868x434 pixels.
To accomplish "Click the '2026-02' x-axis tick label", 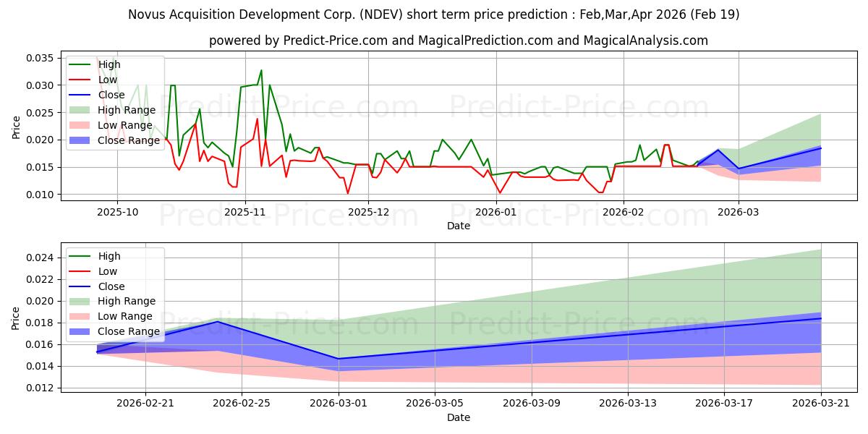I will (624, 212).
